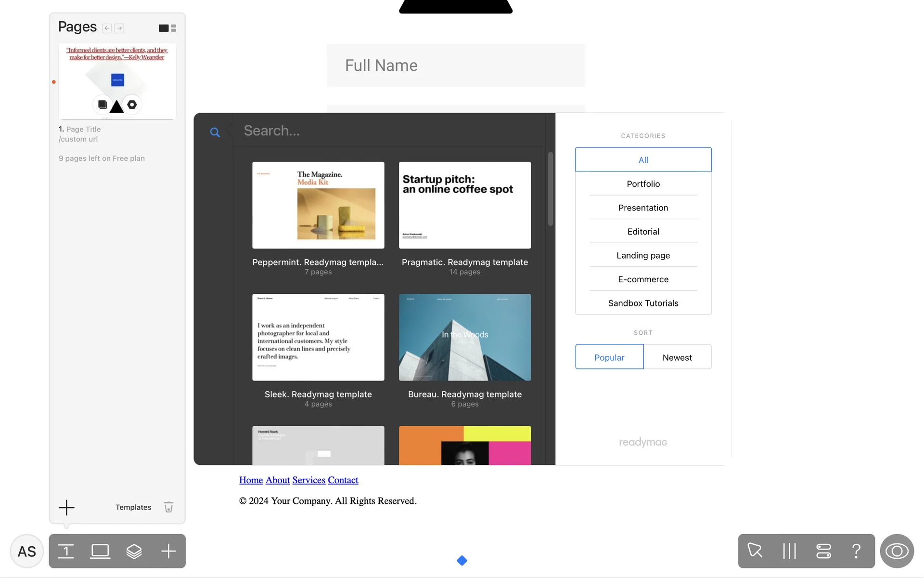Go to the next page arrow
Viewport: 924px width, 578px height.
pyautogui.click(x=119, y=28)
